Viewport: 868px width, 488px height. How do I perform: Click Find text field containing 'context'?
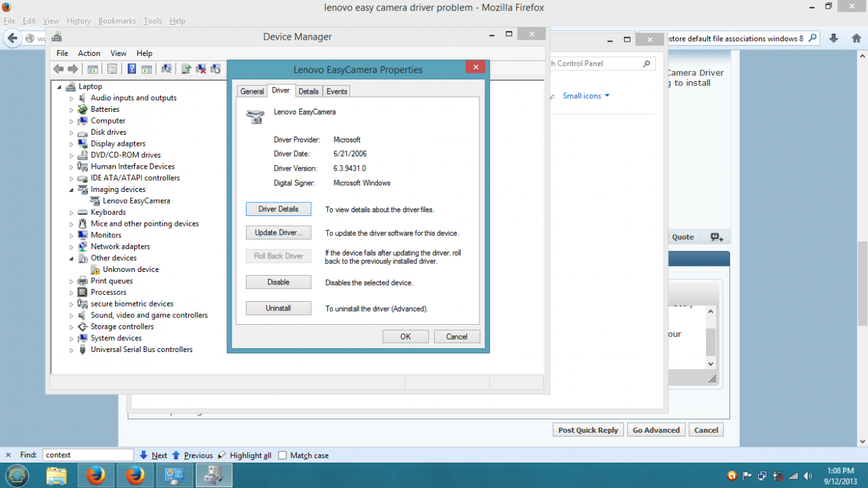pos(88,455)
